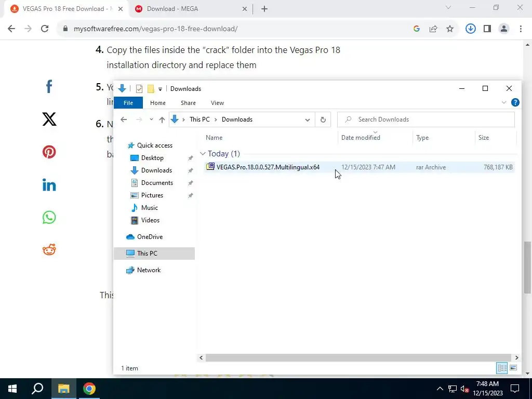The height and width of the screenshot is (399, 532).
Task: Open Music folder in navigation pane
Action: (149, 208)
